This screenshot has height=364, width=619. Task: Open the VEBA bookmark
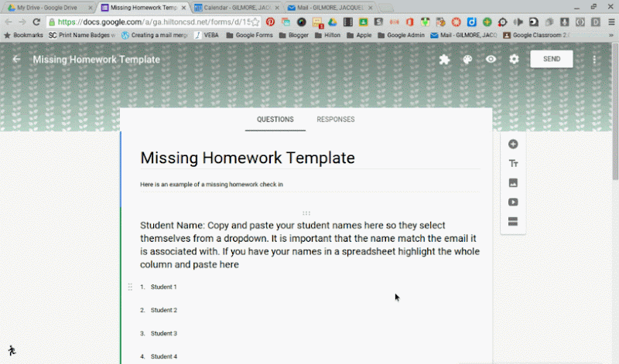[x=207, y=35]
